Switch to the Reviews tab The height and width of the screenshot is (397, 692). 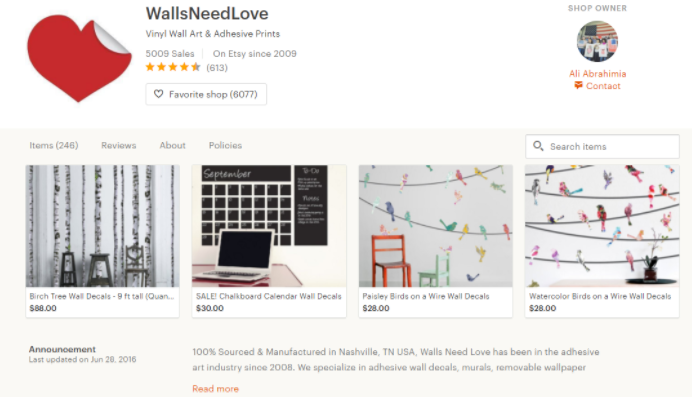119,145
